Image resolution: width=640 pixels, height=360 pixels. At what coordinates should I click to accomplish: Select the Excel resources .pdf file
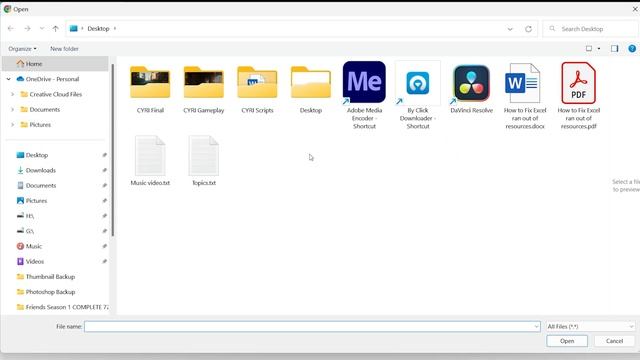578,96
